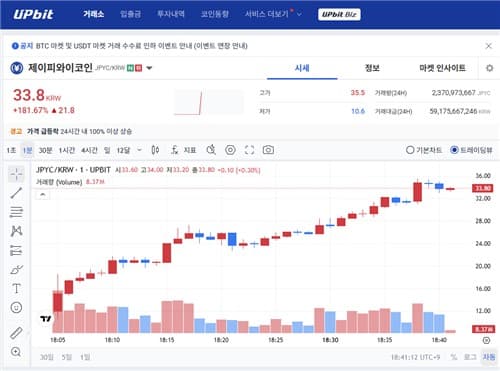The image size is (500, 371).
Task: Select the zoom-in magnifier tool
Action: 16,352
